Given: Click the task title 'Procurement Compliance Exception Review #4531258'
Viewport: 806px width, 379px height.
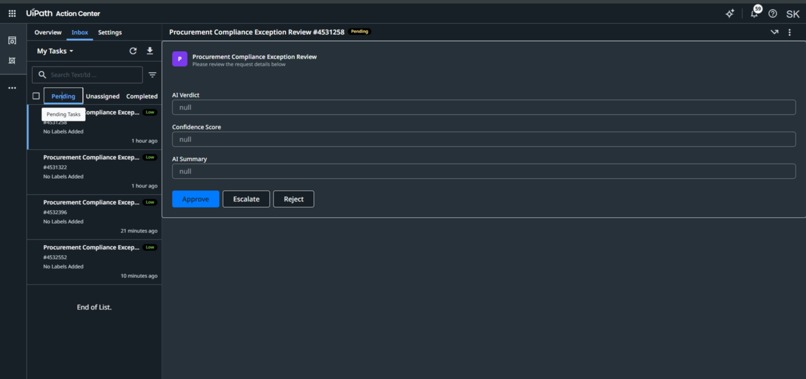Looking at the screenshot, I should coord(257,32).
